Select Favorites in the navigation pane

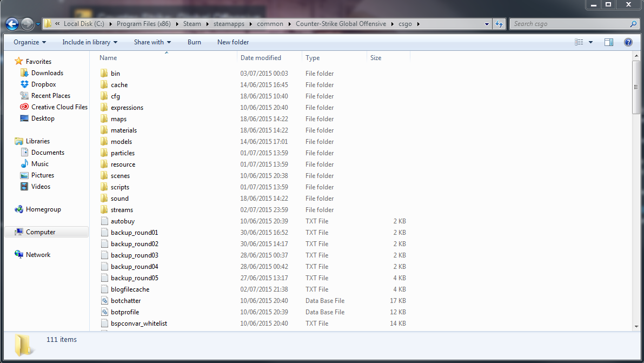38,61
